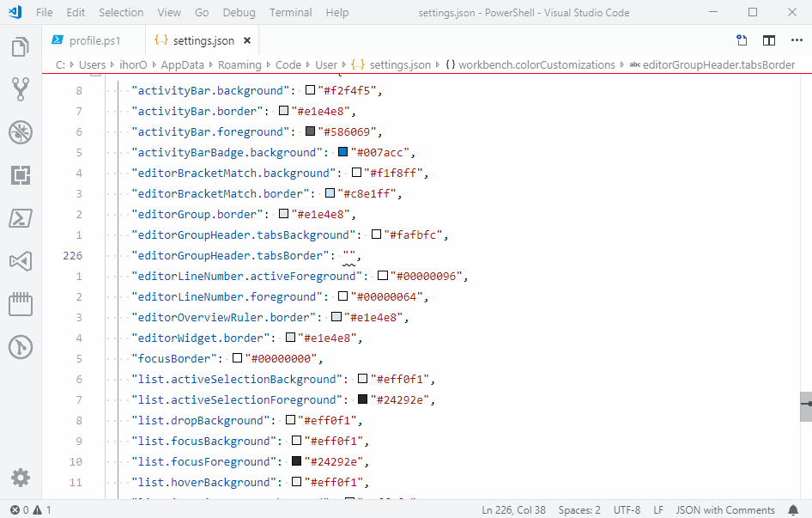Click the "#00000064" value text
Viewport: 812px width, 518px height.
[x=387, y=297]
